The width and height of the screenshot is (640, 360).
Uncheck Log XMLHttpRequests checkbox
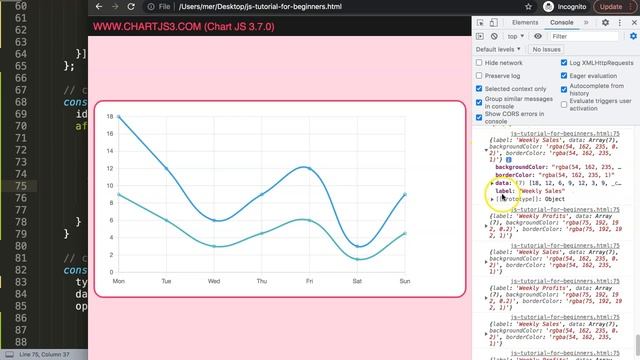click(x=564, y=63)
